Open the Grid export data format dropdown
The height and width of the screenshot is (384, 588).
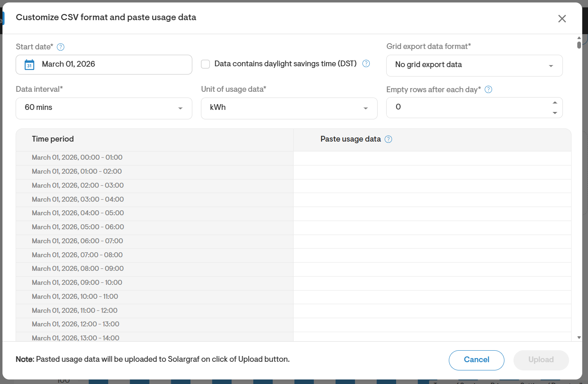tap(474, 65)
